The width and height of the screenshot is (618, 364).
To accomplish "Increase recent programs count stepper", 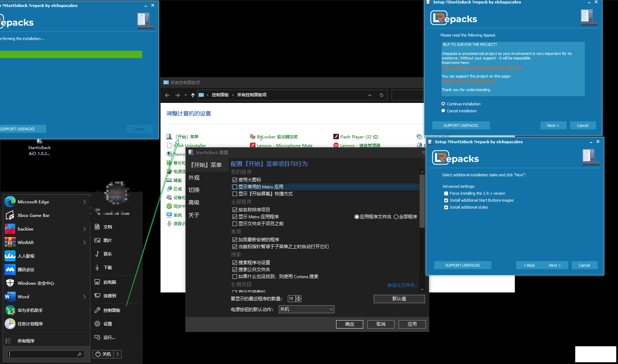I will [299, 297].
